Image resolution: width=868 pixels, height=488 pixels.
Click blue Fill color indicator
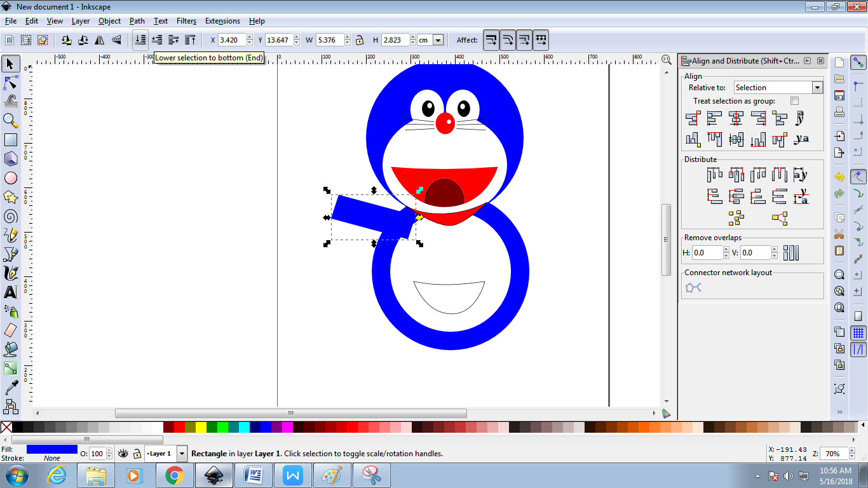52,449
